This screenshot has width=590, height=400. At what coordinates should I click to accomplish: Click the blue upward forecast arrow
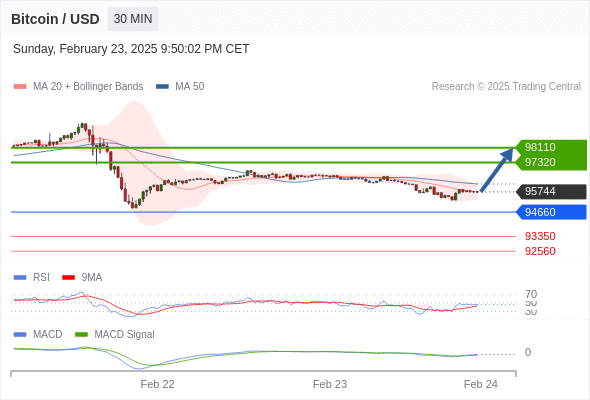(497, 170)
